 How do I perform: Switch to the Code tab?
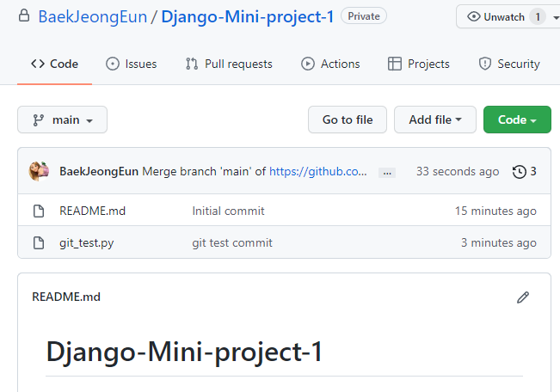(x=55, y=64)
